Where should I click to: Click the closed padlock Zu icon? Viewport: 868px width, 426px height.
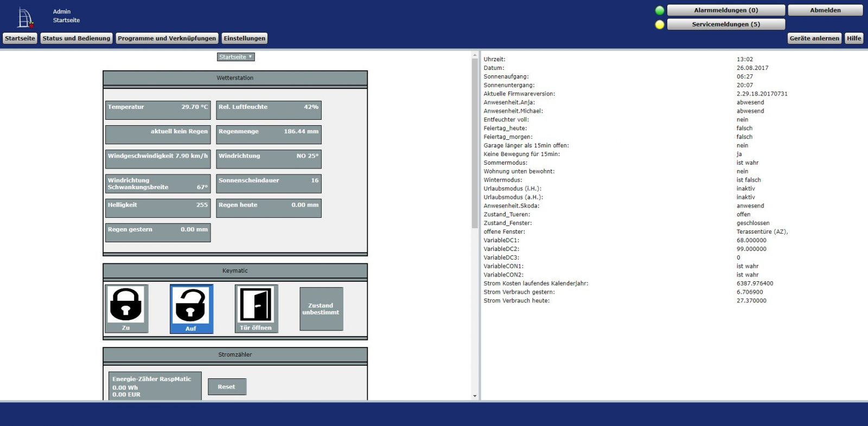[x=126, y=305]
